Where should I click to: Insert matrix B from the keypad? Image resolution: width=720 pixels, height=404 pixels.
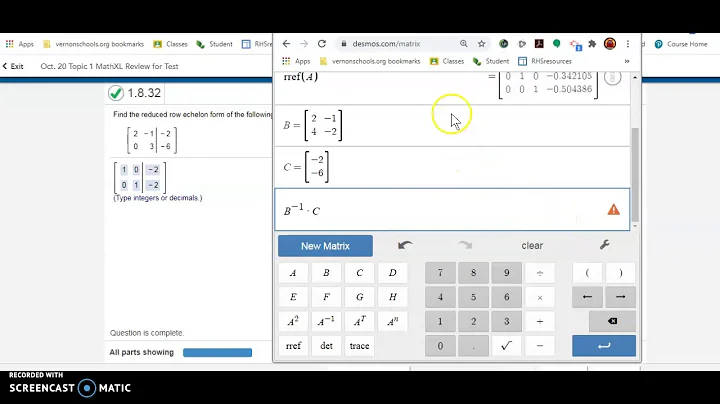[x=326, y=273]
